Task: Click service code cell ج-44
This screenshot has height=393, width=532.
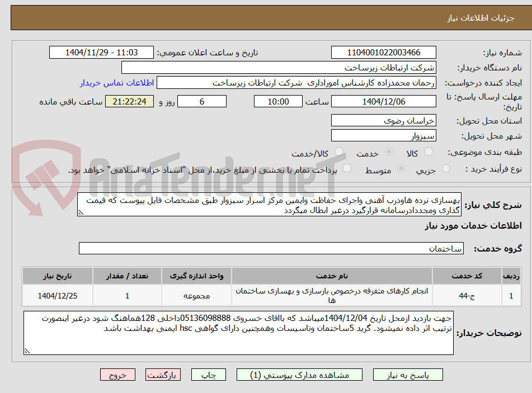Action: [467, 296]
